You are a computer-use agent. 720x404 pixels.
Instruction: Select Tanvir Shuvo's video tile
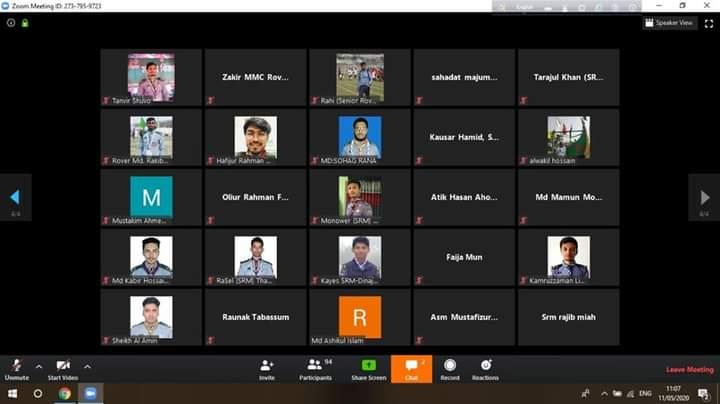[x=151, y=77]
